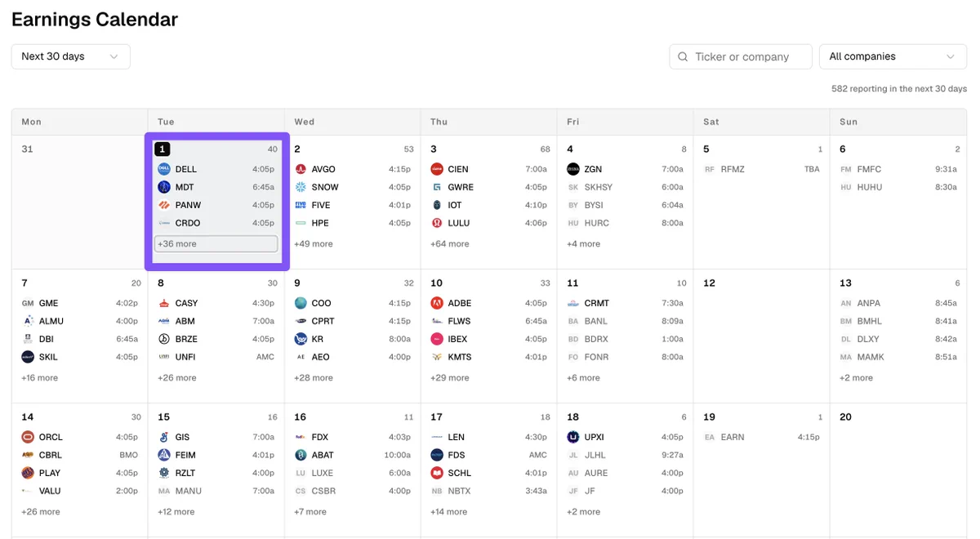This screenshot has height=539, width=980.
Task: Click the UPXI logo icon
Action: coord(573,437)
